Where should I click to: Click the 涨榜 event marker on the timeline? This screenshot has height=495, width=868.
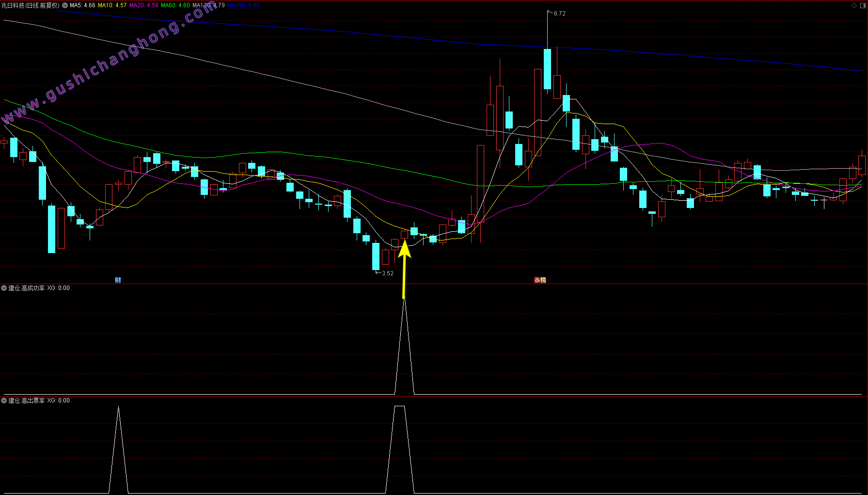540,280
